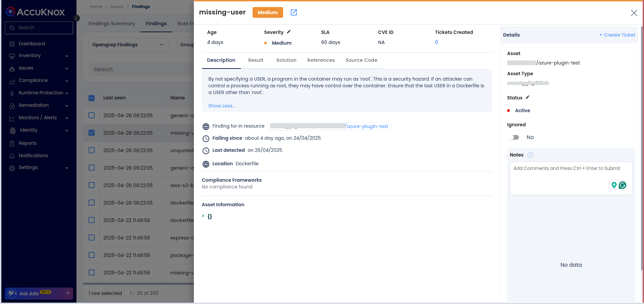Check the generic-a row at 08:22:05 first

click(x=92, y=115)
